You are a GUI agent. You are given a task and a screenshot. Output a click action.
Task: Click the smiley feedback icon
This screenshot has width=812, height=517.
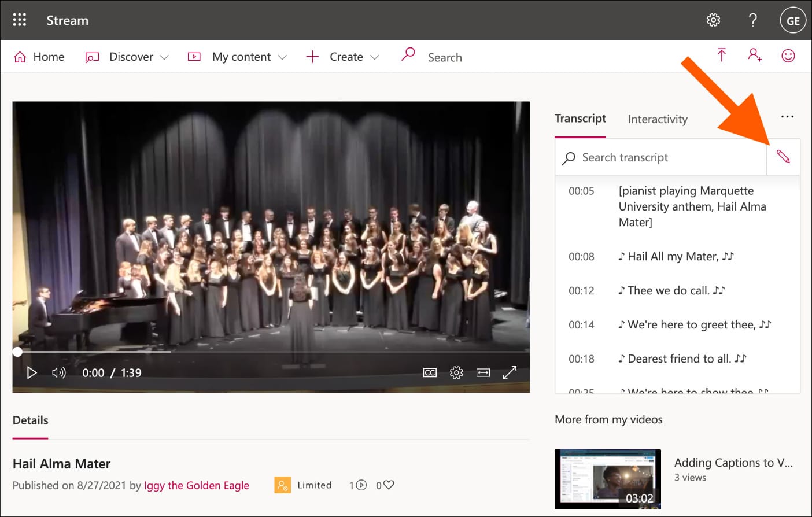click(x=788, y=56)
